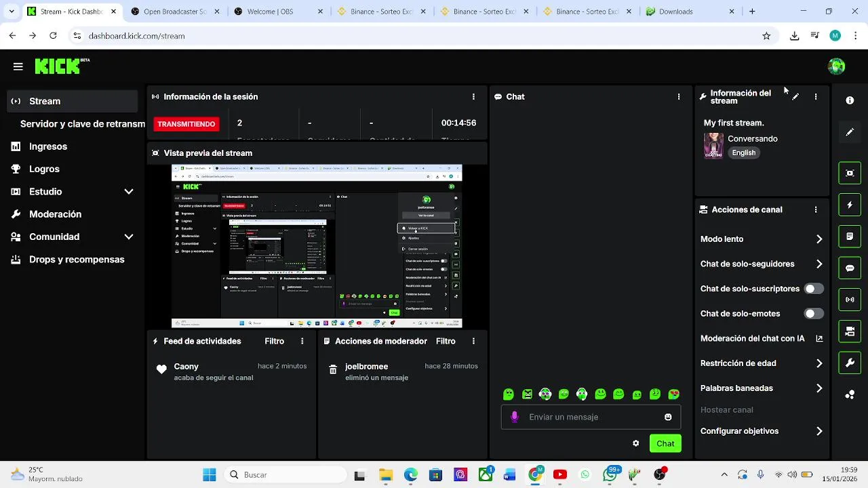Open Feed de actividades three-dot menu
Viewport: 868px width, 488px height.
pos(302,342)
